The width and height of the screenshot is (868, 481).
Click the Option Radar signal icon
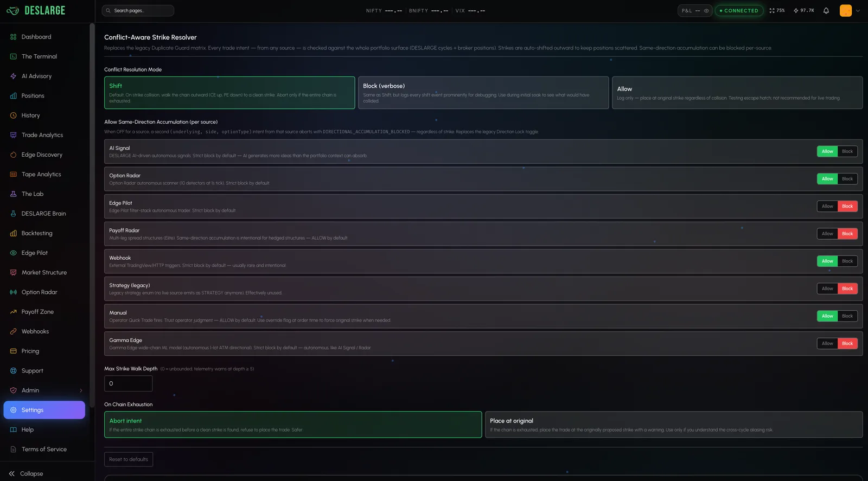coord(14,292)
